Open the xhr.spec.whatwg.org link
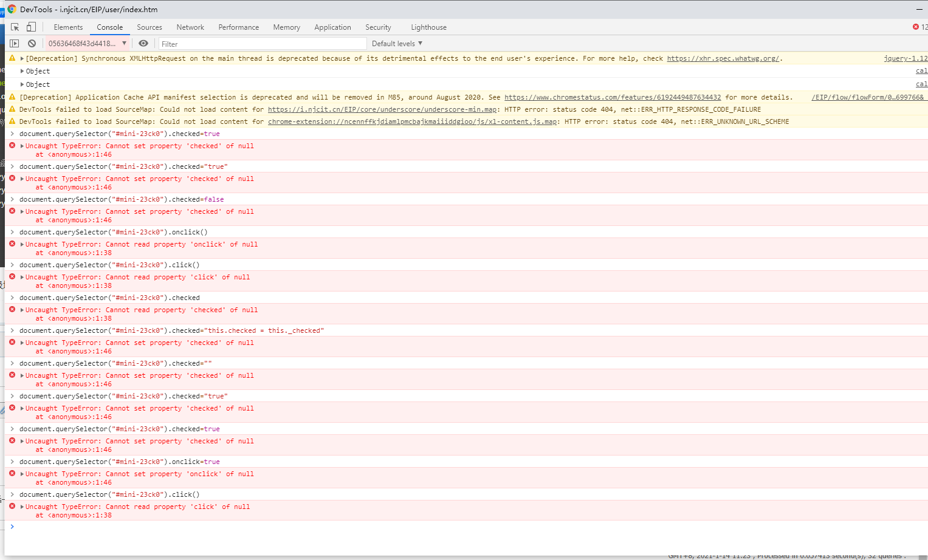 coord(723,59)
